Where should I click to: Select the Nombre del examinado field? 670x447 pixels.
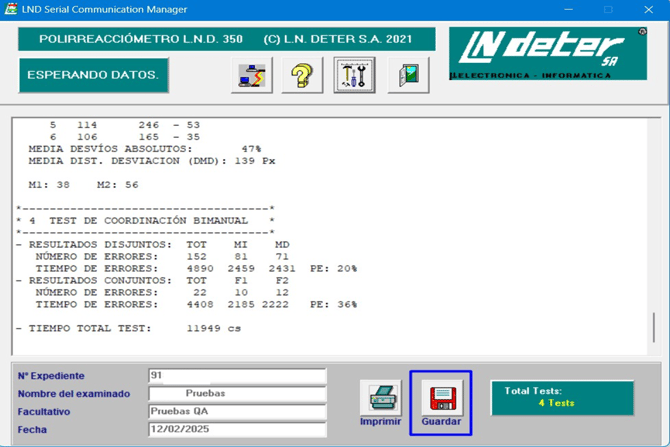coord(237,394)
